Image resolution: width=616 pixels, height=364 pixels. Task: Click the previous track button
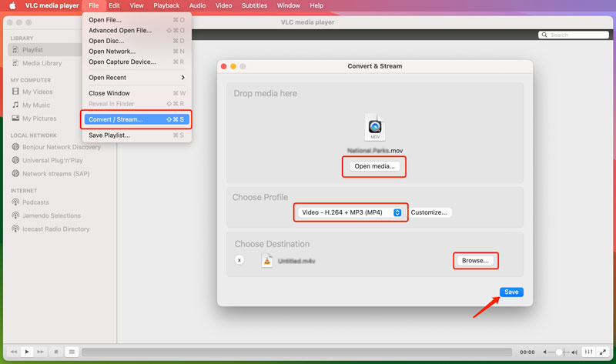(x=13, y=352)
